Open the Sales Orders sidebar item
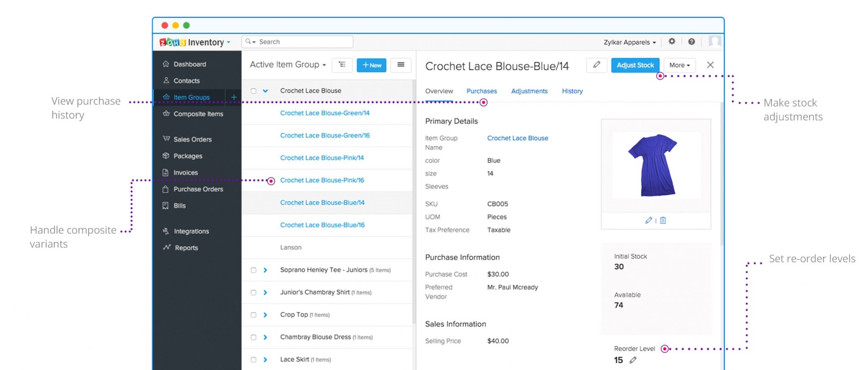The width and height of the screenshot is (868, 370). (192, 139)
